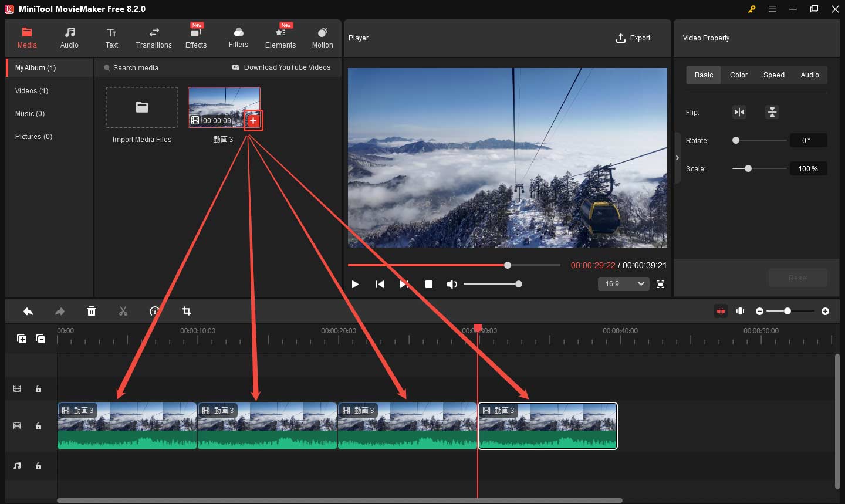
Task: Zoom out the timeline
Action: coord(759,311)
